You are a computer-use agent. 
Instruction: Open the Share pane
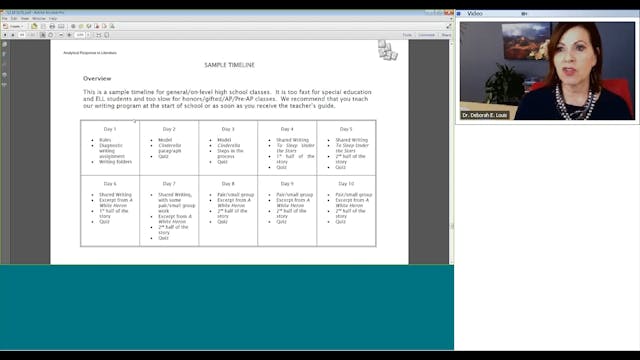point(446,35)
